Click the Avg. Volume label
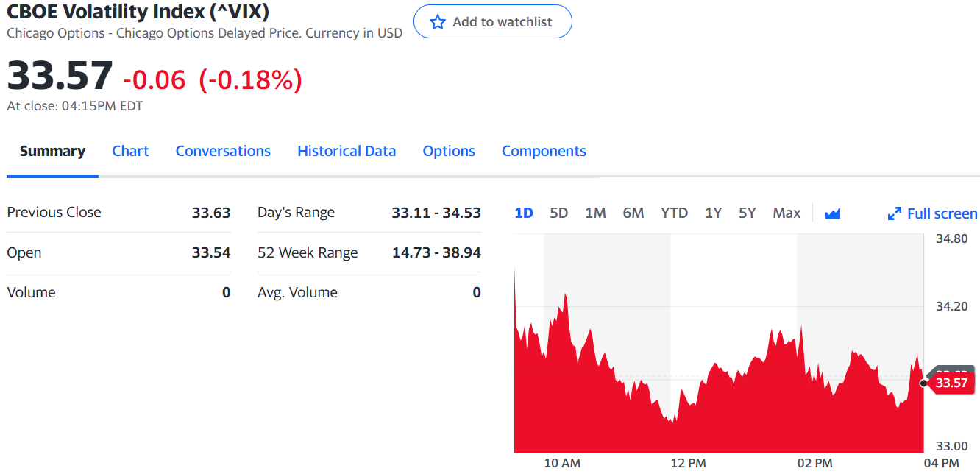The width and height of the screenshot is (980, 474). click(297, 292)
